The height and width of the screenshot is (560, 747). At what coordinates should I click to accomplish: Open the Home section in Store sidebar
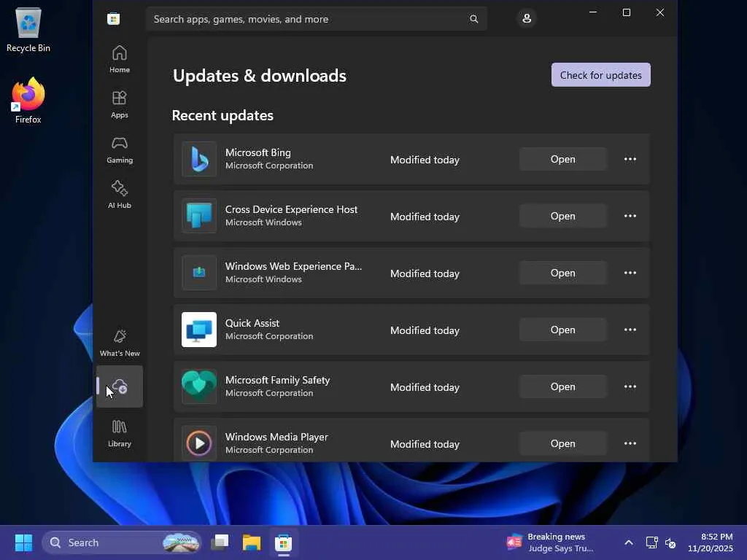[119, 59]
